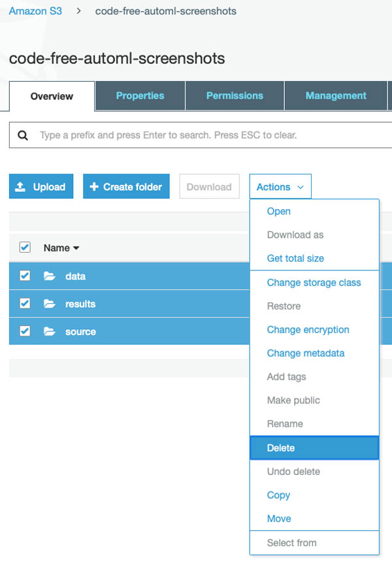Click the upload arrow icon
The height and width of the screenshot is (567, 392).
pyautogui.click(x=20, y=187)
